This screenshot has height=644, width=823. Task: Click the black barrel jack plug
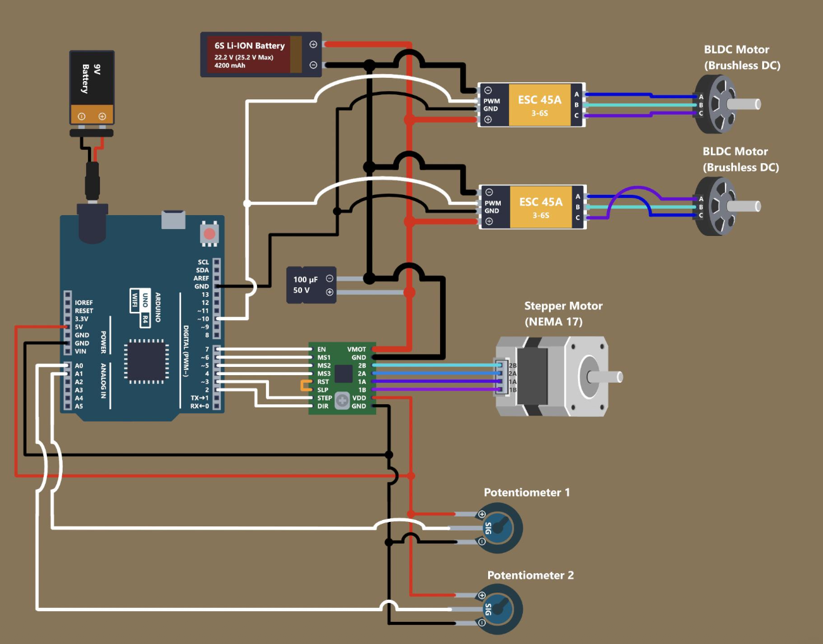[92, 182]
